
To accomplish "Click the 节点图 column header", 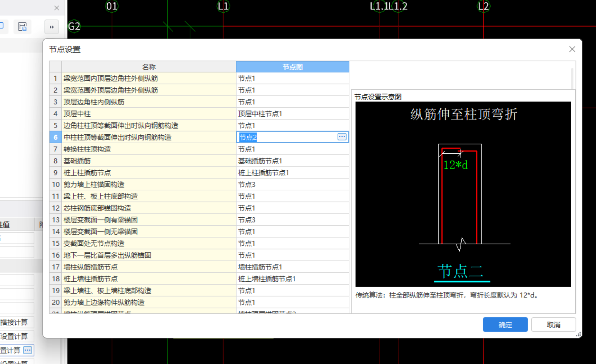I will click(x=292, y=67).
